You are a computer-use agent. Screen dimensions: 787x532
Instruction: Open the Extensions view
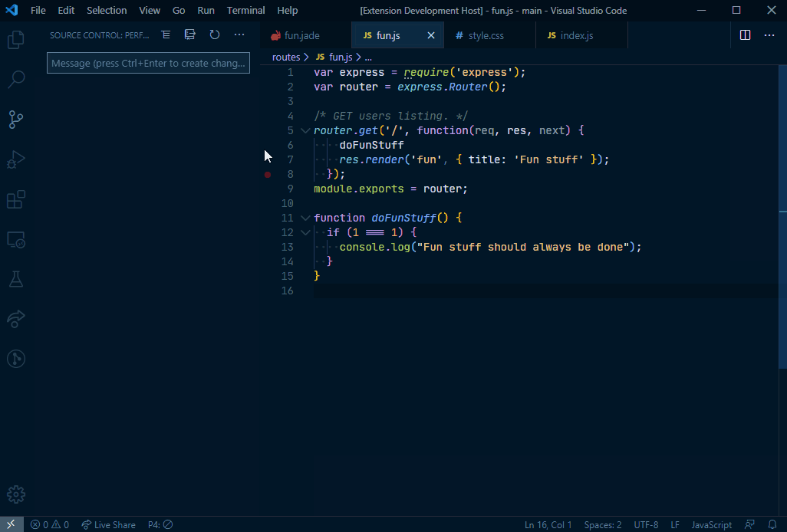click(15, 199)
